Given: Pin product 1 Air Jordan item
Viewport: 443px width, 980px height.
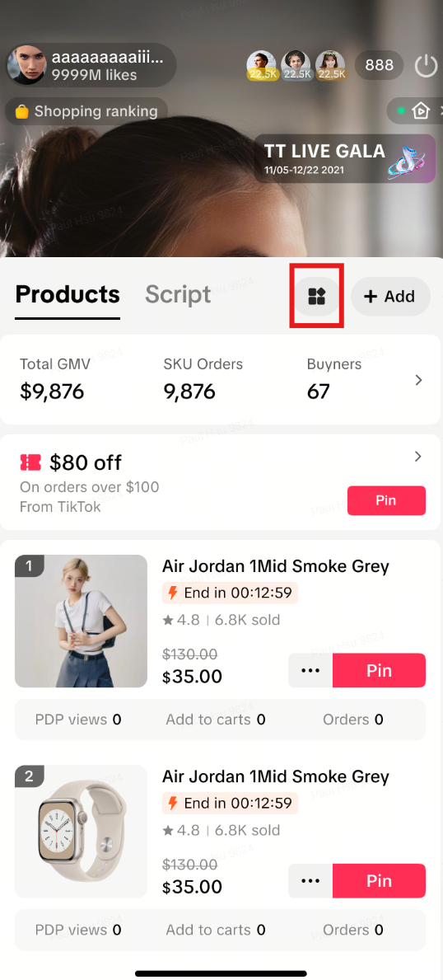Looking at the screenshot, I should point(380,670).
